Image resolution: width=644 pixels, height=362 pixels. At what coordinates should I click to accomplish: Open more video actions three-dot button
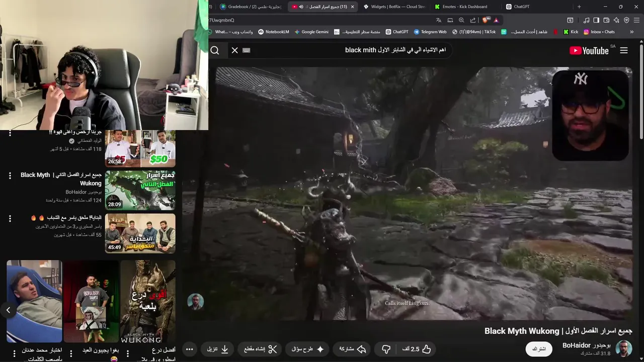[189, 349]
